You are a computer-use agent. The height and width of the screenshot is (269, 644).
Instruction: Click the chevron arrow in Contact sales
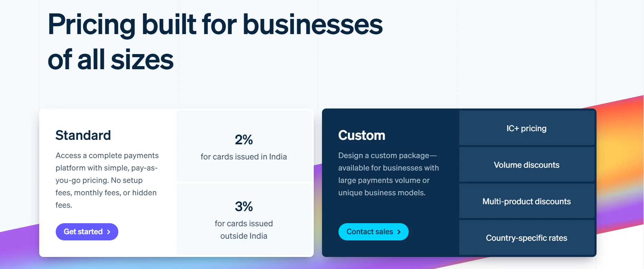(x=399, y=232)
